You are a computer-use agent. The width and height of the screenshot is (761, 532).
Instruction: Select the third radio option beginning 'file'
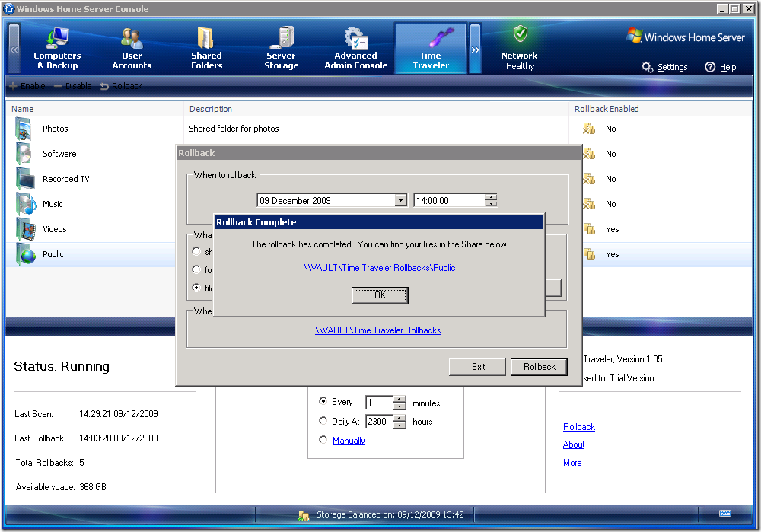click(x=196, y=288)
